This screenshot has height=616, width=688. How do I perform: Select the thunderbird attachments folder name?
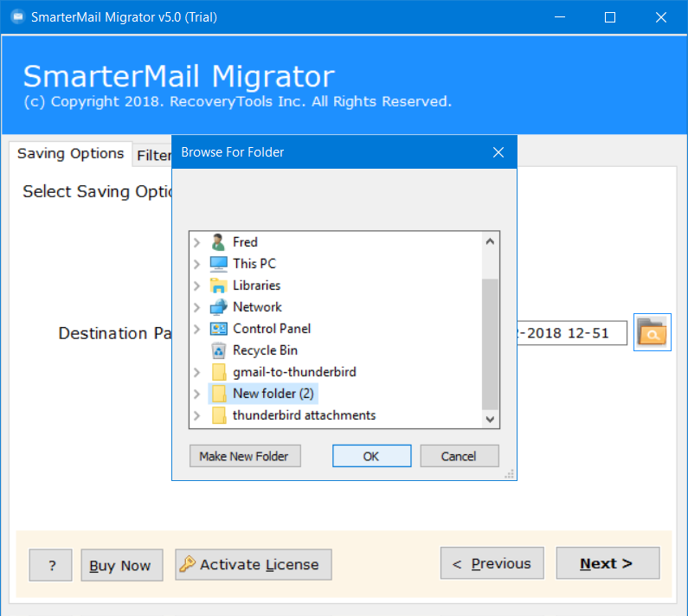(304, 415)
